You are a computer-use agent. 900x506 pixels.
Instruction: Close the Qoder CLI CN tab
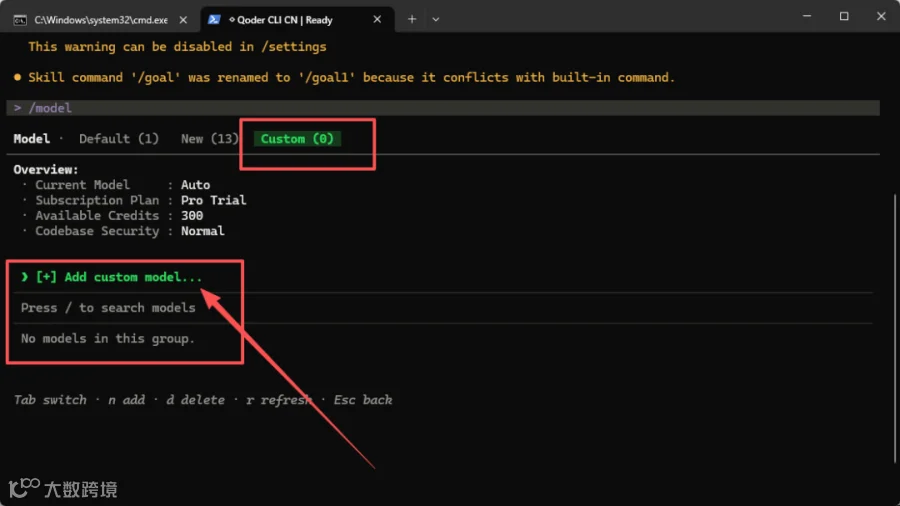tap(377, 20)
